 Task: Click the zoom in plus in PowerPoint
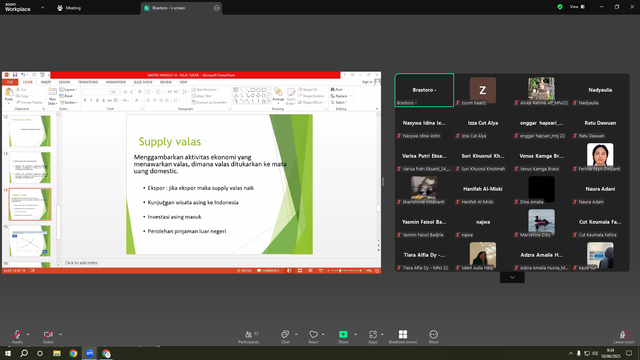point(360,271)
